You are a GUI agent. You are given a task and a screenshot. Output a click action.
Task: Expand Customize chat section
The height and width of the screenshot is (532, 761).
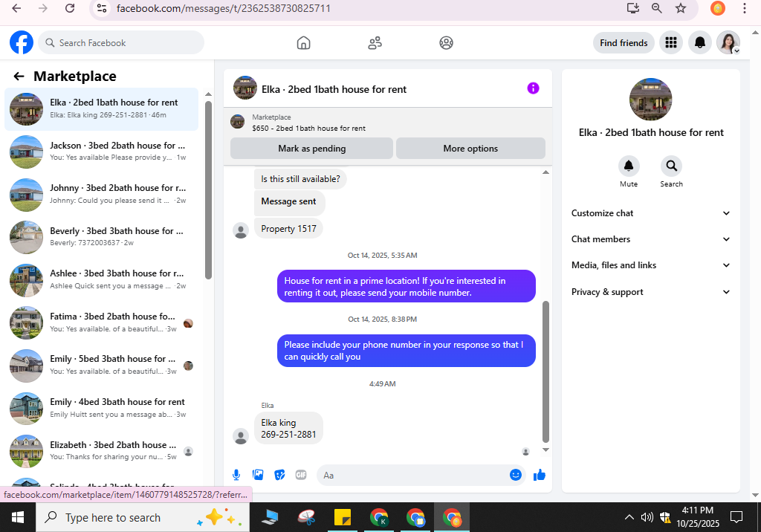650,213
